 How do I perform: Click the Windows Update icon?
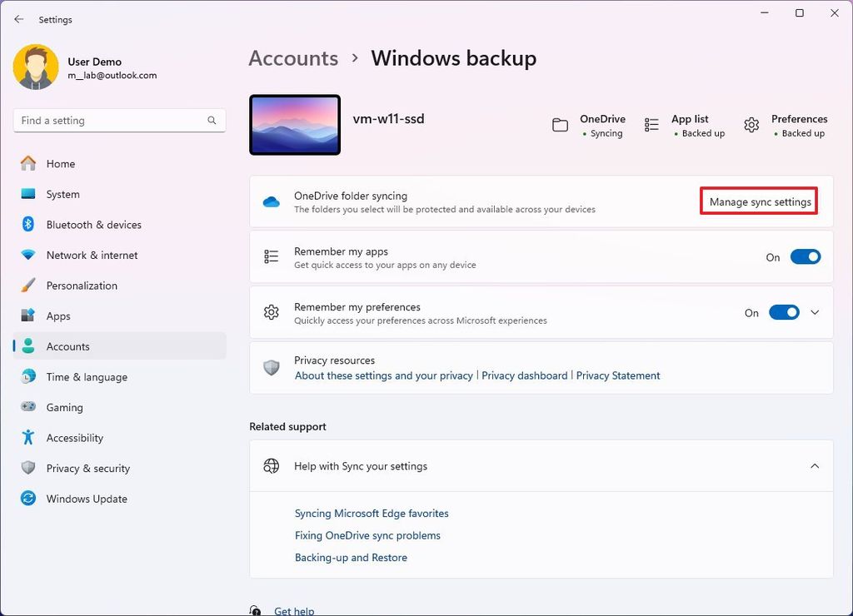click(28, 499)
